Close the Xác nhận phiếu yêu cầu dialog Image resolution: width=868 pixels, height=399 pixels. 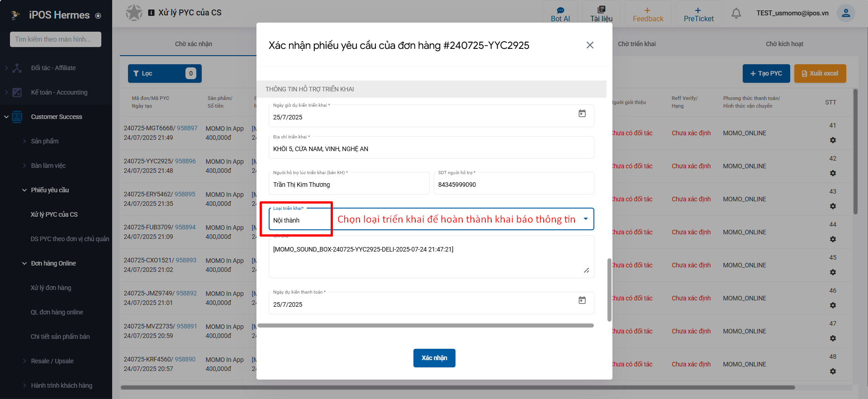click(590, 45)
